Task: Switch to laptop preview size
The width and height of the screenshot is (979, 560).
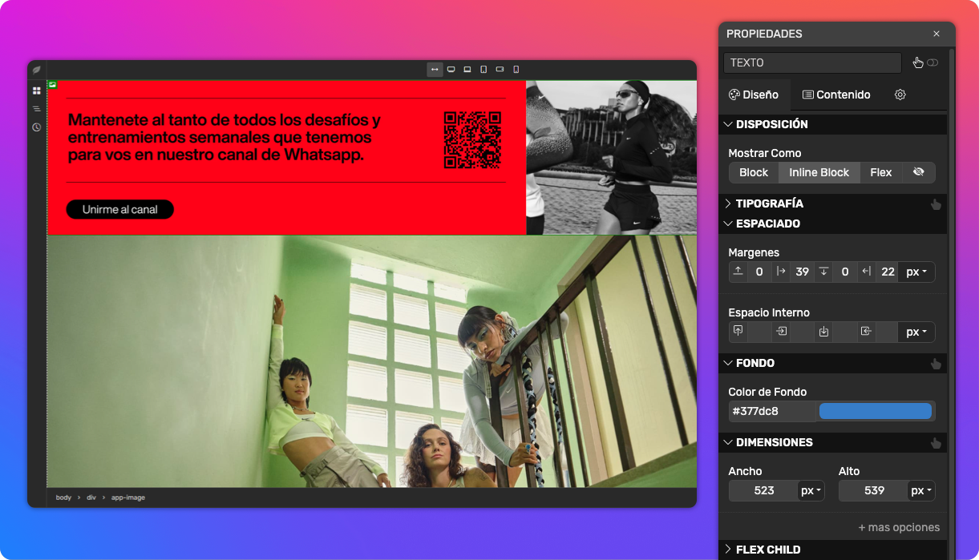Action: click(x=467, y=70)
